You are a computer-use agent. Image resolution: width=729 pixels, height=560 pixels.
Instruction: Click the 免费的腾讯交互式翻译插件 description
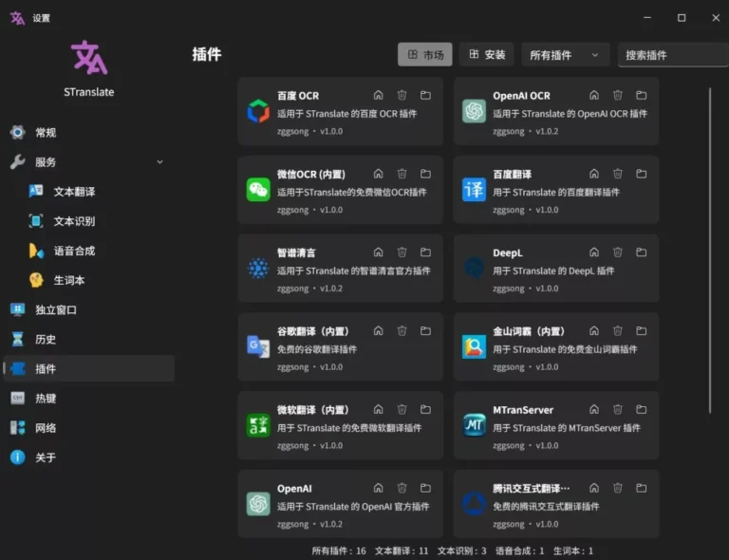[546, 506]
